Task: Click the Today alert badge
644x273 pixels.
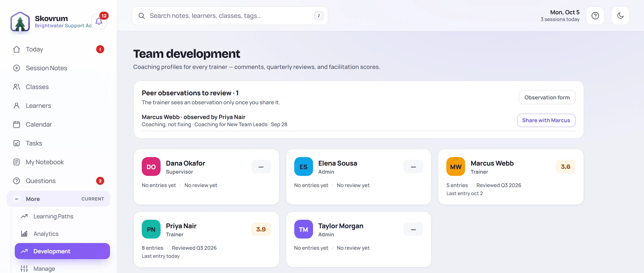Action: 100,49
